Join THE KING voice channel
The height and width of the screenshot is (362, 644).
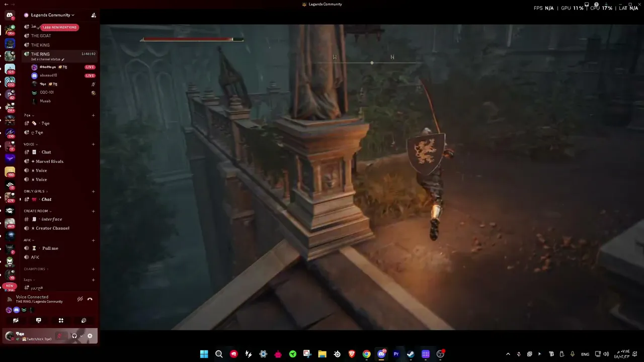point(59,45)
